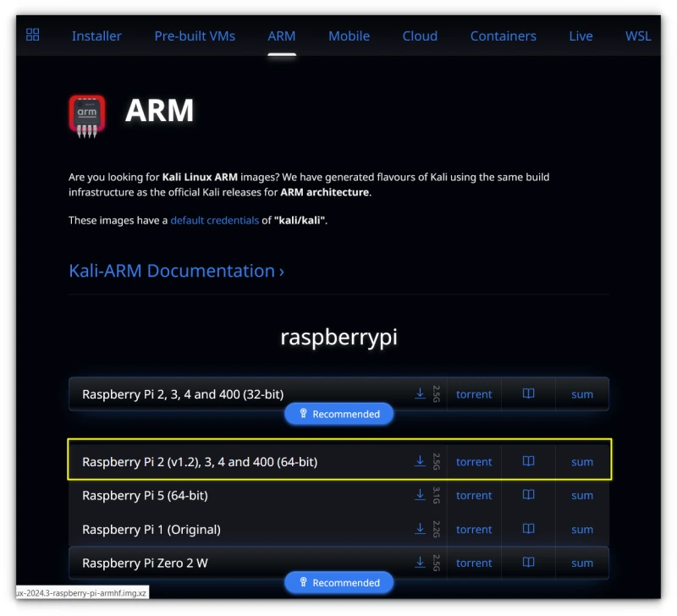Open the grid menu icon in navigation
This screenshot has width=677, height=616.
(32, 35)
